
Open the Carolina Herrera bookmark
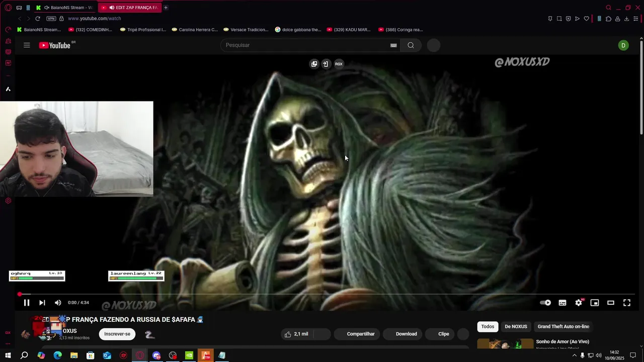pyautogui.click(x=195, y=30)
